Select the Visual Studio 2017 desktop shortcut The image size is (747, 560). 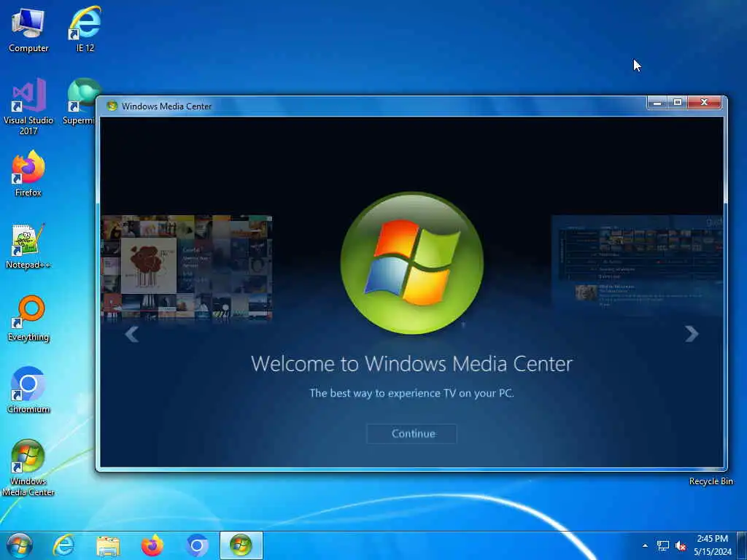coord(28,106)
